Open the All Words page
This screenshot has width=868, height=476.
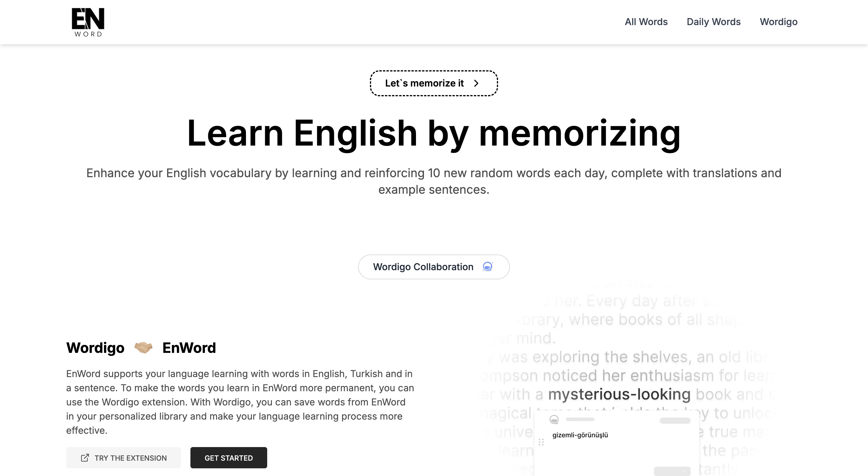point(646,22)
